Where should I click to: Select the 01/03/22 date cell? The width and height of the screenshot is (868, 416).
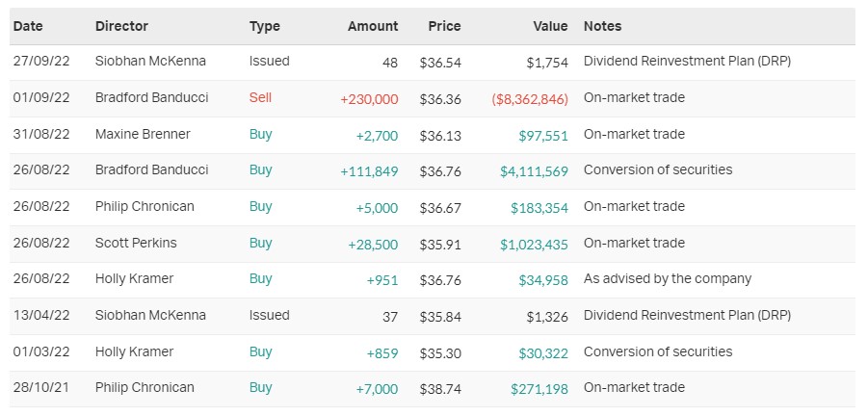point(42,351)
